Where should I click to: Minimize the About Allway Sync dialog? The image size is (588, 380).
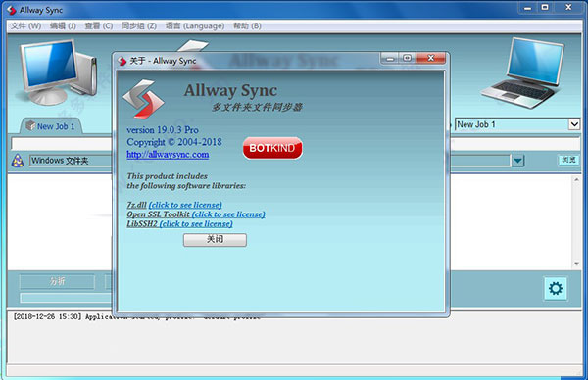(x=390, y=58)
